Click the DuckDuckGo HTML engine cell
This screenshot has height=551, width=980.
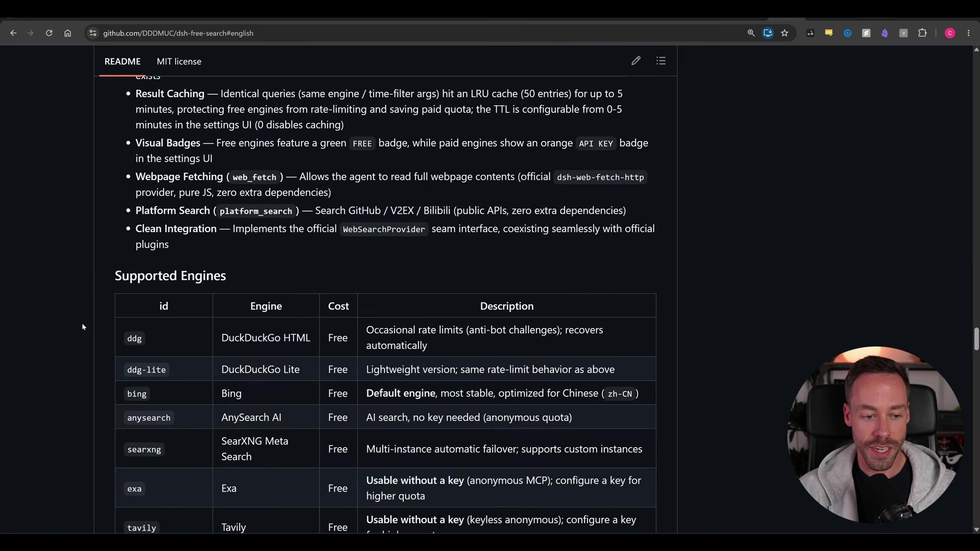tap(266, 337)
